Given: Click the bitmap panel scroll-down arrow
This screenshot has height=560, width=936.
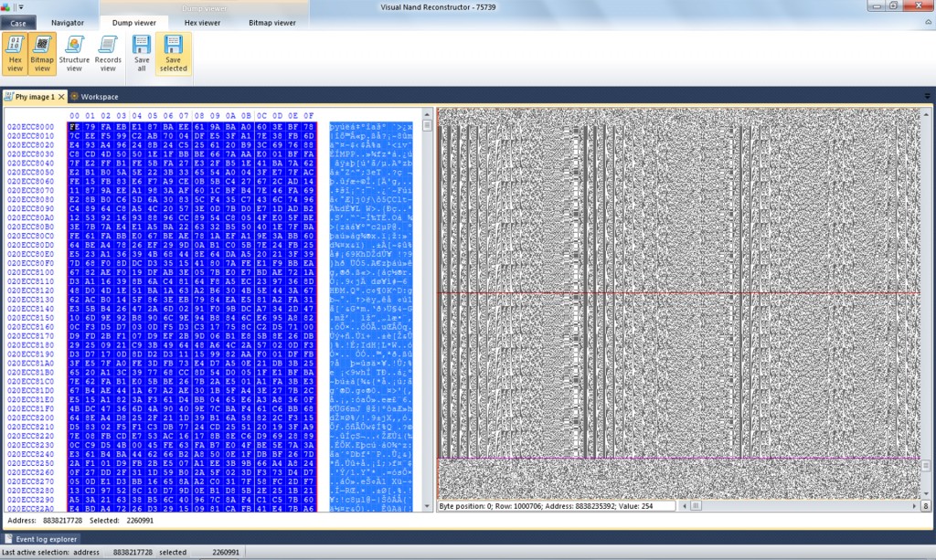Looking at the screenshot, I should click(926, 494).
